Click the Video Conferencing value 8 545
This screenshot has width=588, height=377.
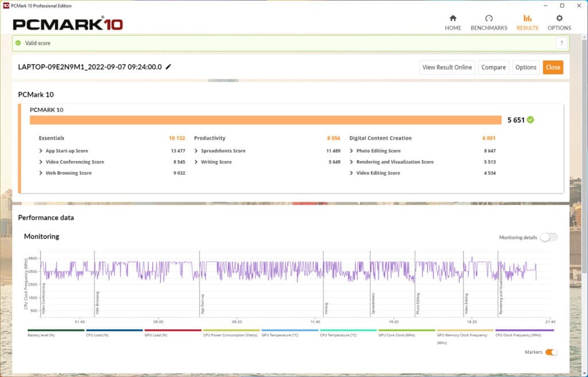pos(179,162)
